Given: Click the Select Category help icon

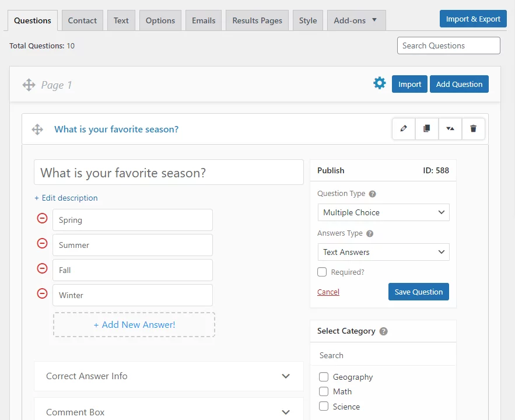Looking at the screenshot, I should click(383, 331).
